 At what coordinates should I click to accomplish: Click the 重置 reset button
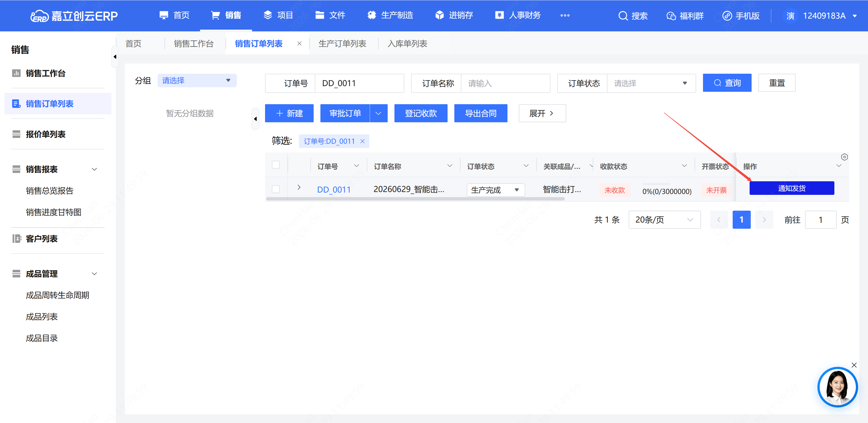click(777, 83)
